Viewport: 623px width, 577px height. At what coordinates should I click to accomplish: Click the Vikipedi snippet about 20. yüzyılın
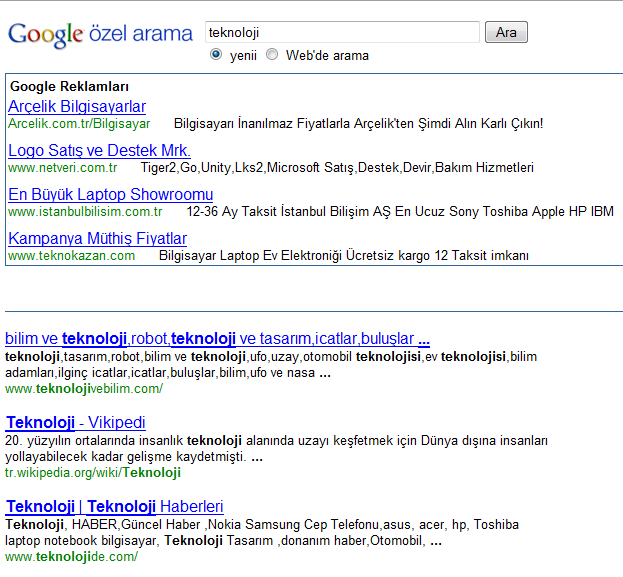tap(277, 449)
